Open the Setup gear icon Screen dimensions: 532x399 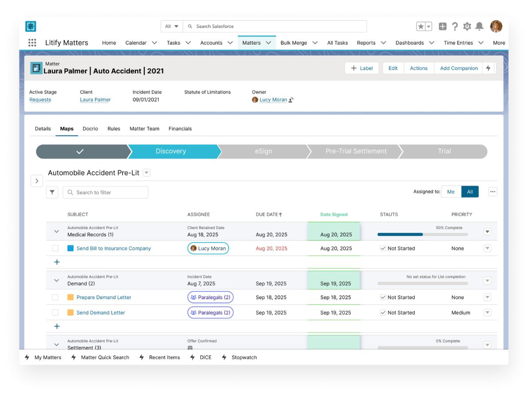coord(467,27)
